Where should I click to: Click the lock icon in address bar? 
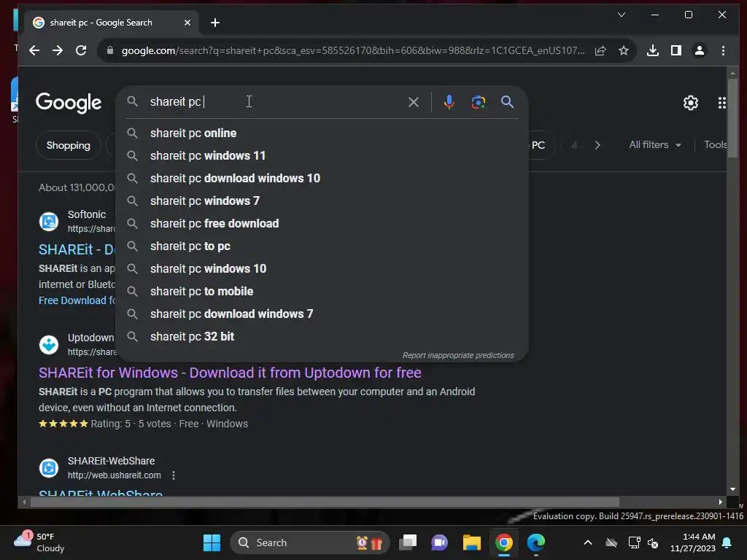click(110, 50)
